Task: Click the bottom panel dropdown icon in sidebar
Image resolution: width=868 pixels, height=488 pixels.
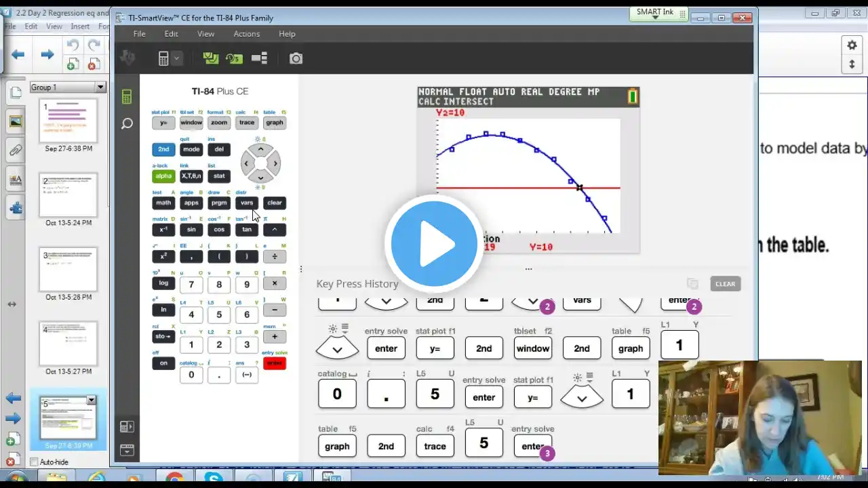Action: click(127, 450)
